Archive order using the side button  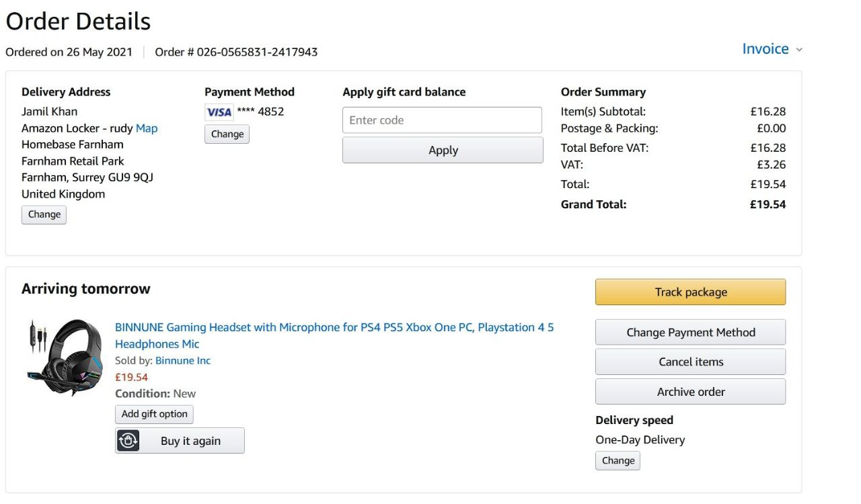tap(691, 392)
